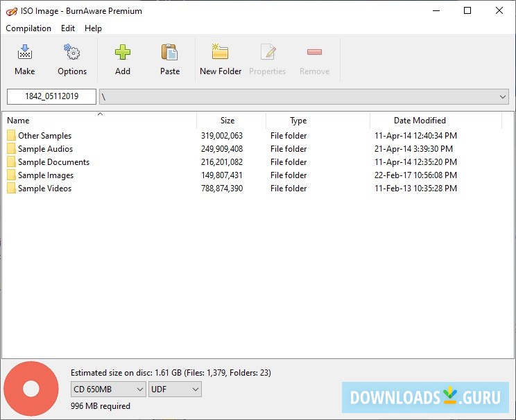This screenshot has width=516, height=420.
Task: Select the Sample Images folder icon
Action: tap(11, 175)
